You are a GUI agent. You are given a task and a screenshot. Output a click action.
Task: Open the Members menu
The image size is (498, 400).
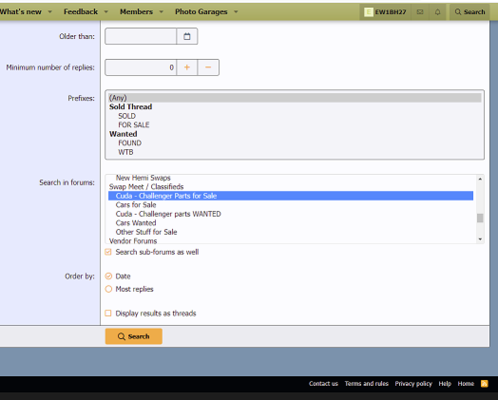(136, 12)
